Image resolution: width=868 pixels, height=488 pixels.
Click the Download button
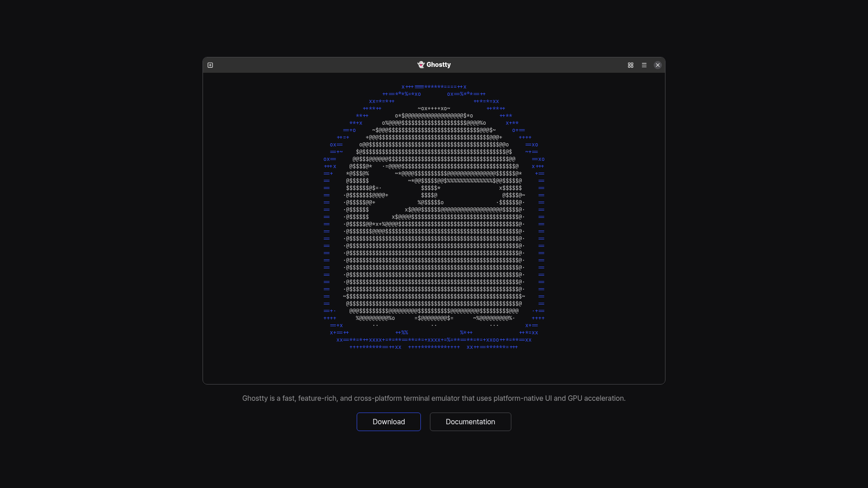(389, 422)
